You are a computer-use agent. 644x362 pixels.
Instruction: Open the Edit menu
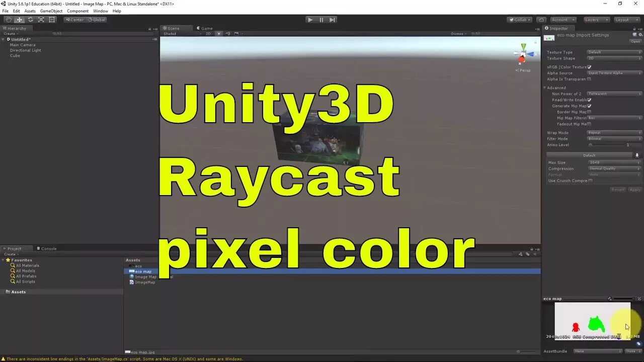pyautogui.click(x=17, y=11)
